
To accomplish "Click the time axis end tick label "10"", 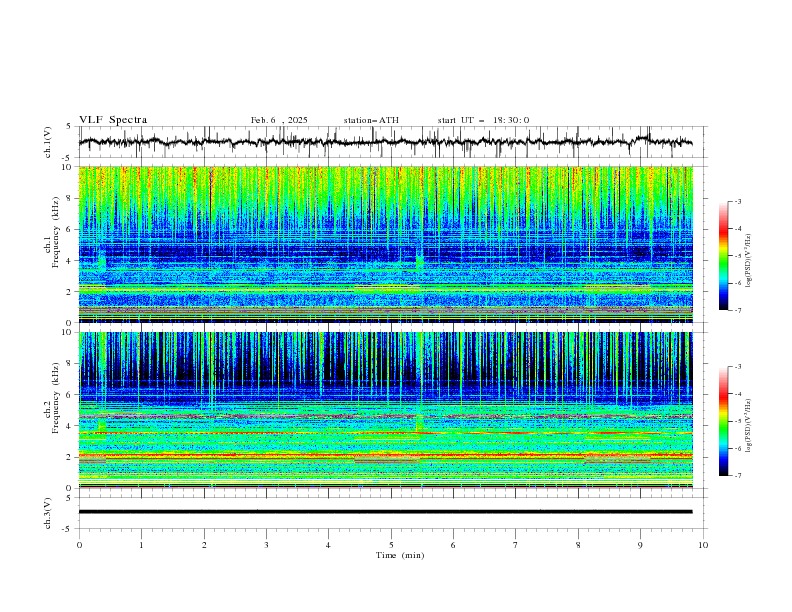I will (x=703, y=545).
